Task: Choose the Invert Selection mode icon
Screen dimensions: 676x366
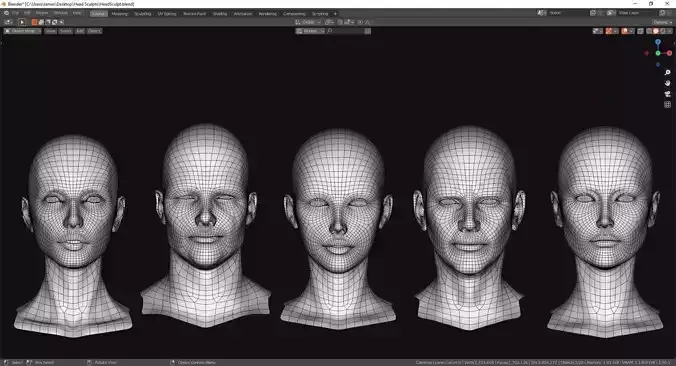Action: click(54, 22)
